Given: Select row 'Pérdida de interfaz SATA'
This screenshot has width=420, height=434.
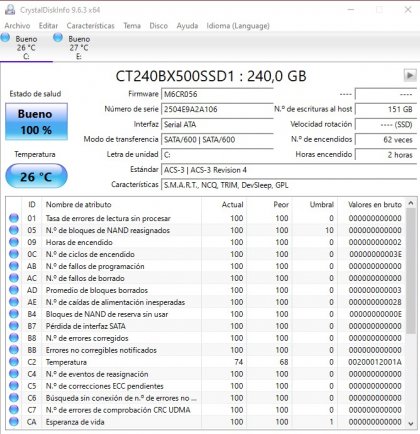Looking at the screenshot, I should pyautogui.click(x=206, y=326).
